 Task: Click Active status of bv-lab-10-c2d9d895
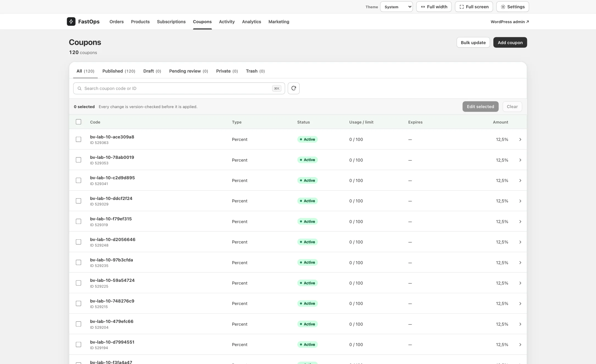pos(307,180)
